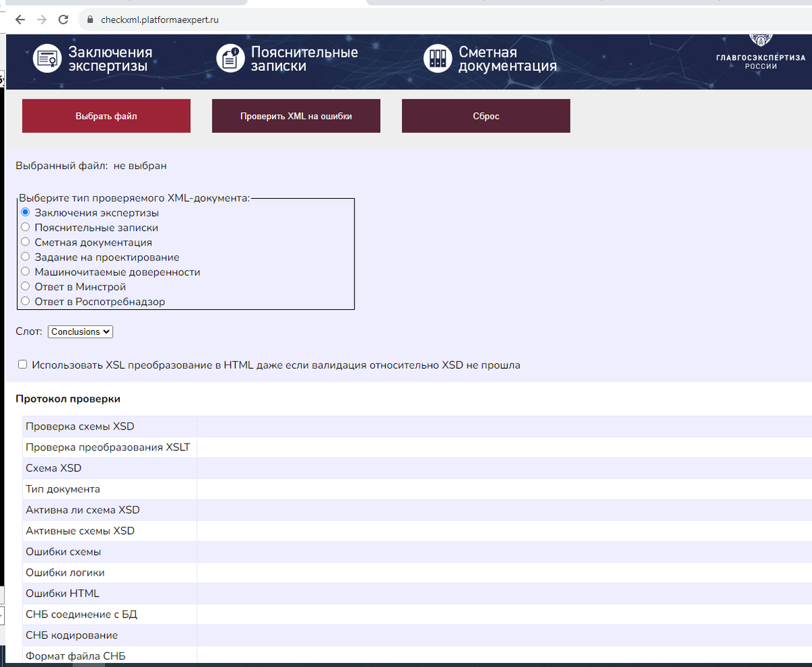Open the Слот Conclusions dropdown
Image resolution: width=812 pixels, height=667 pixels.
coord(80,331)
